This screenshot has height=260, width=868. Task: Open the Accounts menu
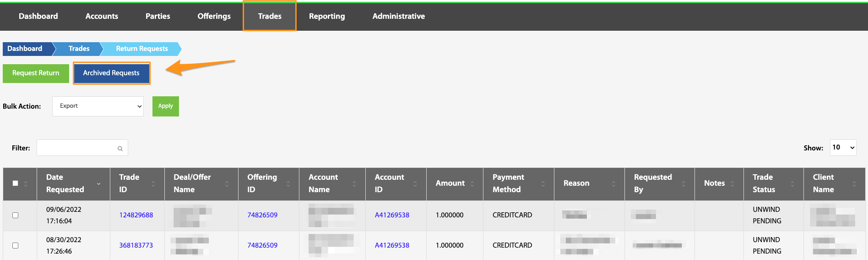[102, 16]
